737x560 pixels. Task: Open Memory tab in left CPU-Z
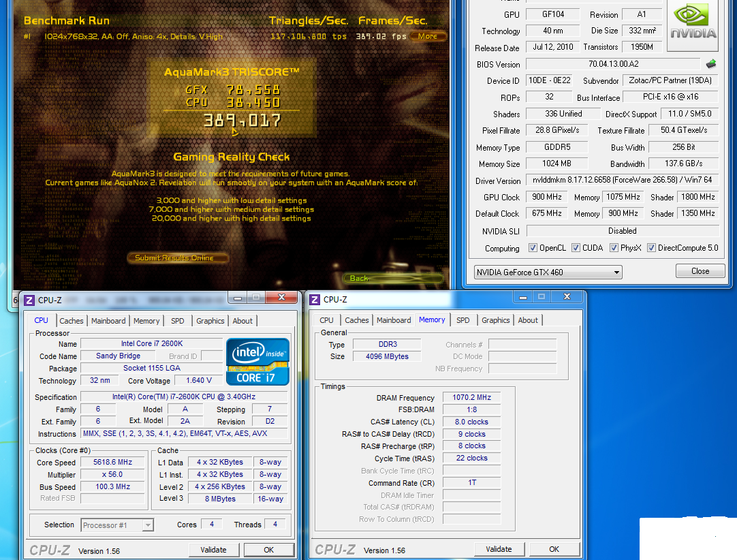(x=146, y=321)
